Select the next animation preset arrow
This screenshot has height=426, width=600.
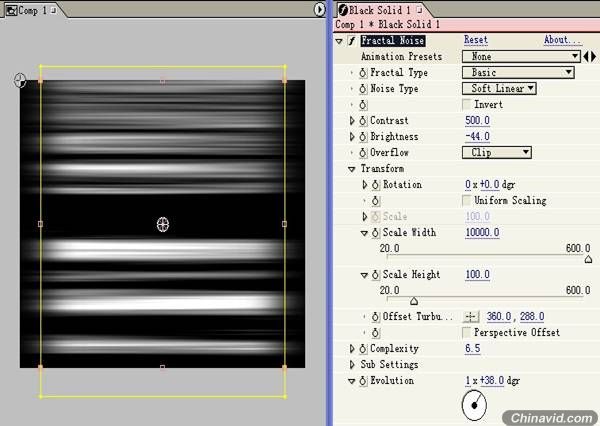(593, 57)
